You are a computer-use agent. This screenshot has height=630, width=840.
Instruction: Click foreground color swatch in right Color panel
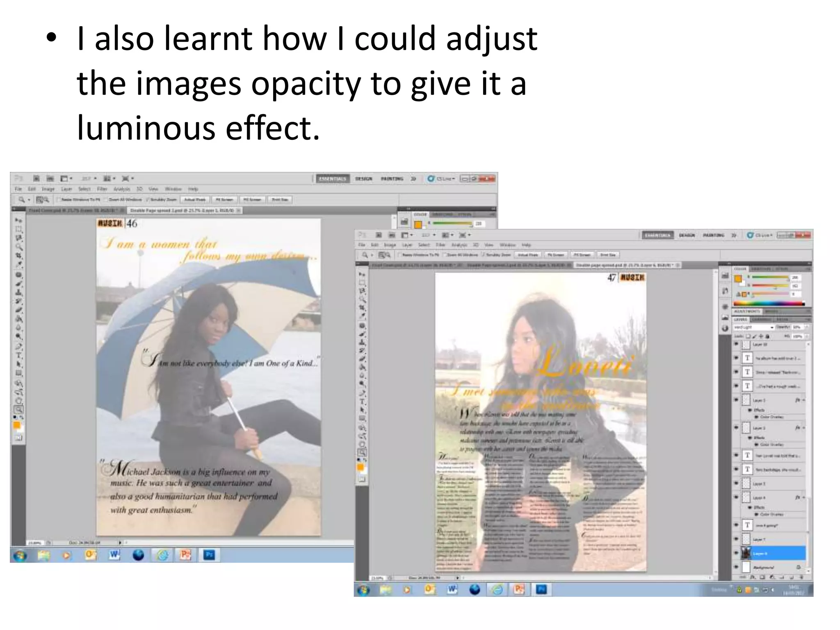737,278
